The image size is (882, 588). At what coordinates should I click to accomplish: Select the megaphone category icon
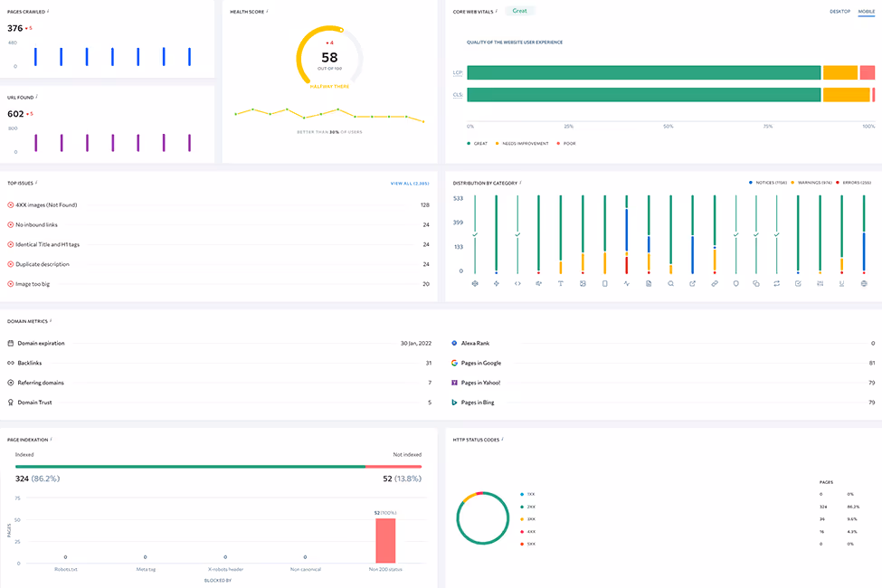(x=539, y=283)
